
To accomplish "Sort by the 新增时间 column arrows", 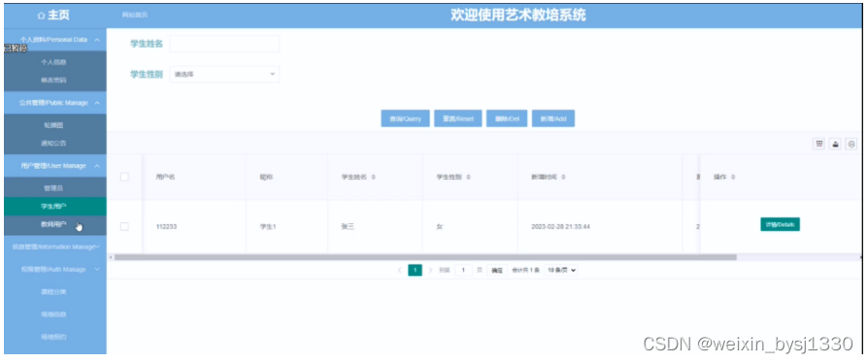I will point(563,177).
